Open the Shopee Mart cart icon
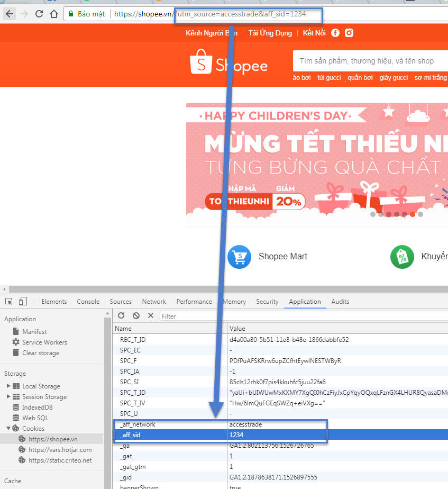 pyautogui.click(x=239, y=257)
